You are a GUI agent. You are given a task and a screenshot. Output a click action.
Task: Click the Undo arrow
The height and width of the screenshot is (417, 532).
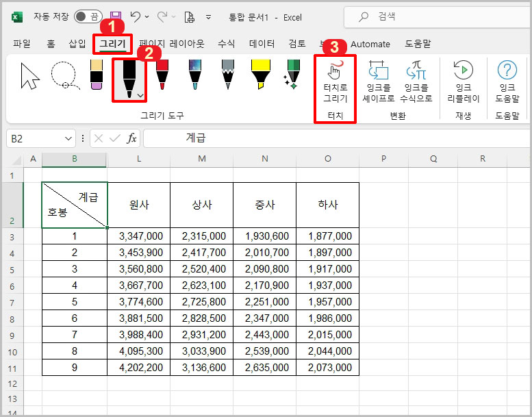click(x=135, y=17)
